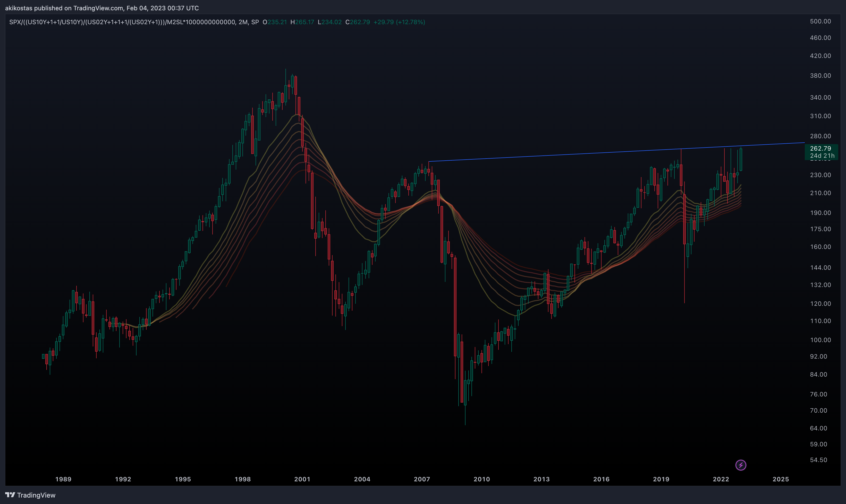Click the 380.00 price axis label
The image size is (846, 504).
coord(820,75)
